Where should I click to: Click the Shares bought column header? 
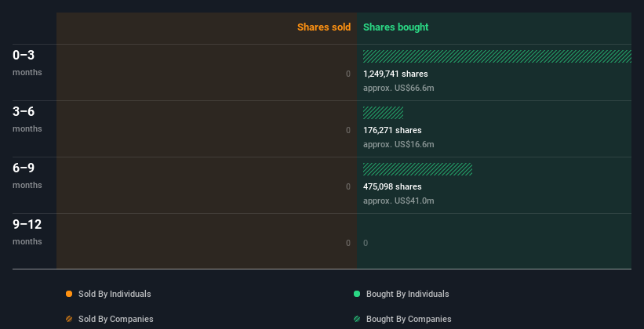pos(395,27)
